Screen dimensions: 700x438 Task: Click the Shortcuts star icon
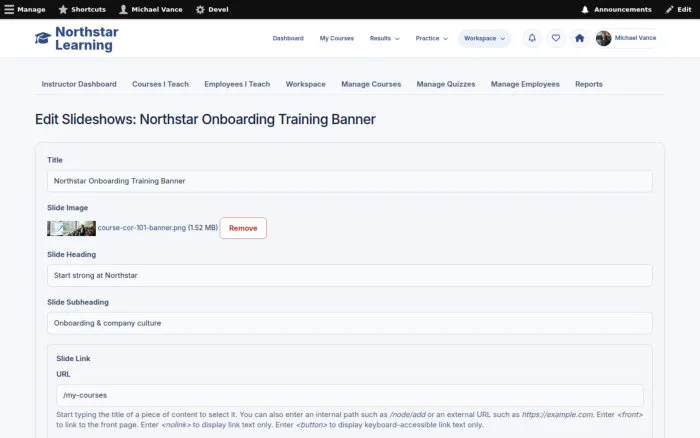(63, 9)
